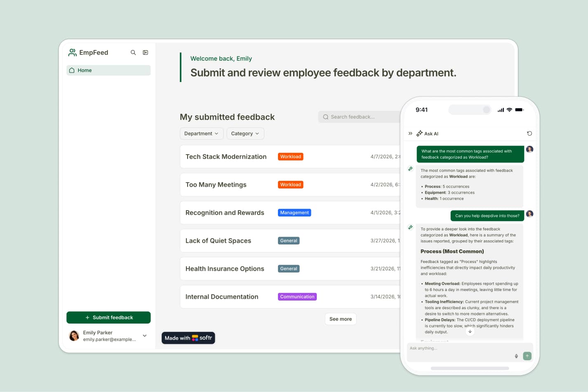Viewport: 588px width, 392px height.
Task: Open Tech Stack Modernization feedback
Action: click(x=290, y=157)
